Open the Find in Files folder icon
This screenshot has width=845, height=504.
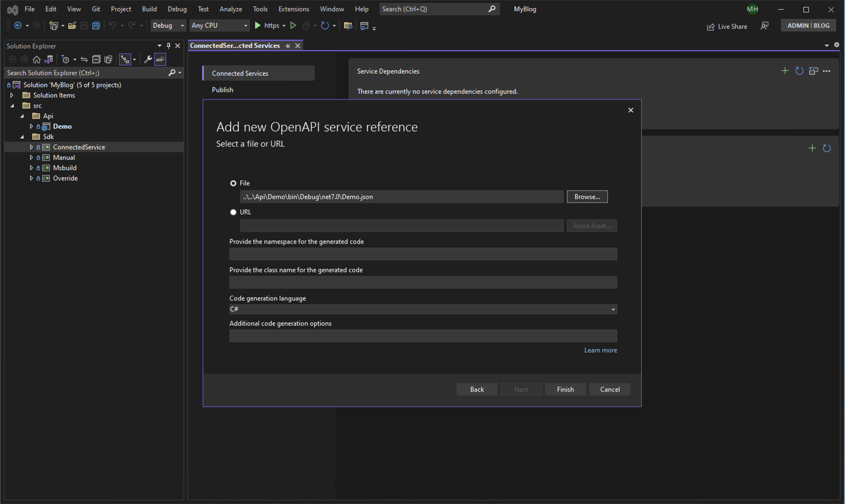pyautogui.click(x=348, y=26)
